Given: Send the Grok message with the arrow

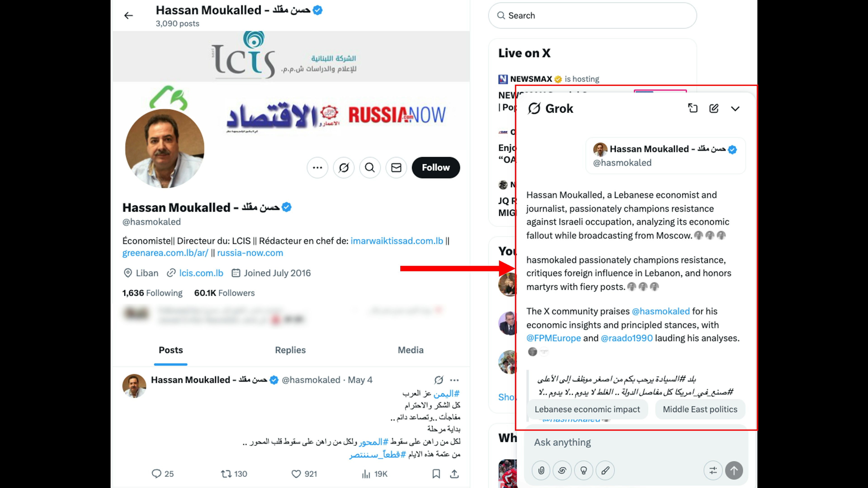Looking at the screenshot, I should (x=734, y=470).
